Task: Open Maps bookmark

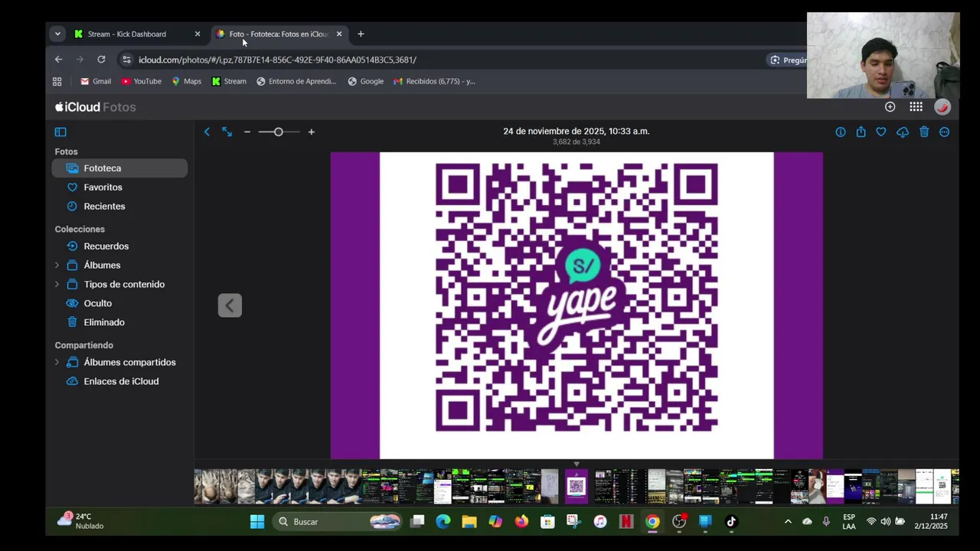Action: [x=187, y=81]
